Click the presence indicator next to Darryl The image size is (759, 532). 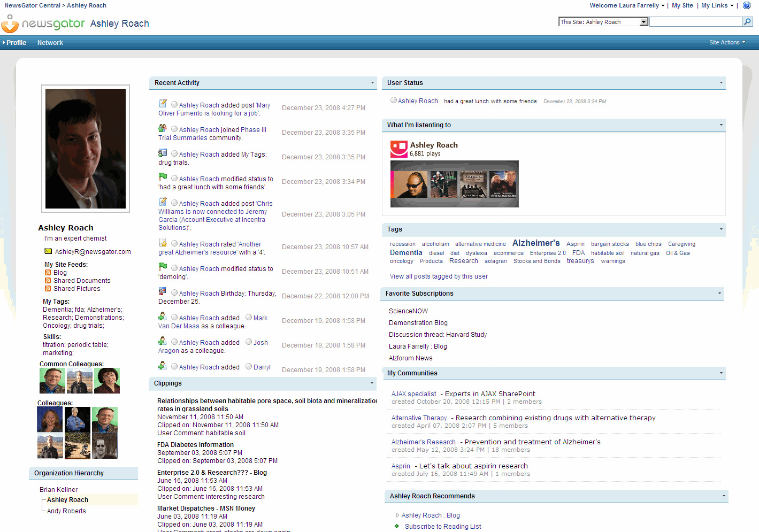click(x=249, y=367)
